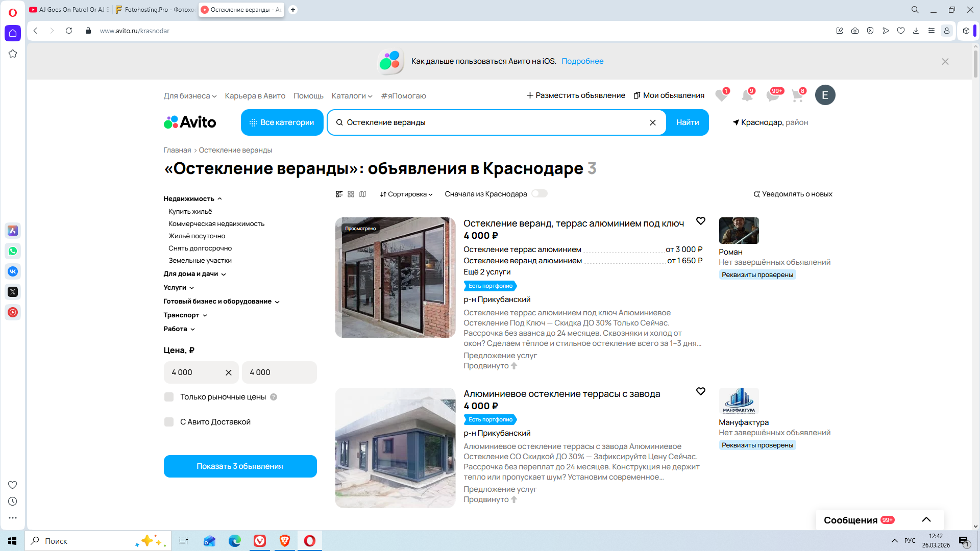Clear the search field text

tap(652, 122)
